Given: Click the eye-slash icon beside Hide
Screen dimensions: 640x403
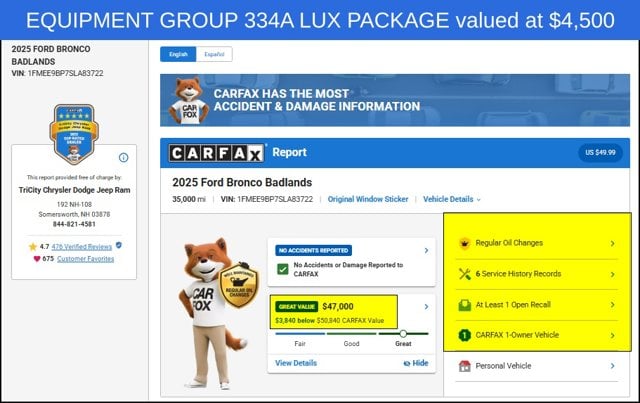Looking at the screenshot, I should pyautogui.click(x=407, y=363).
